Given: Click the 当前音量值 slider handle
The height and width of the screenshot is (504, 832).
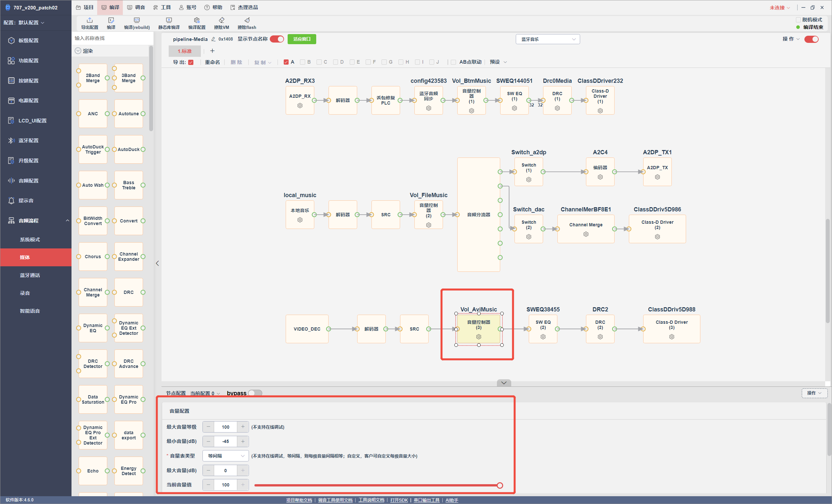Looking at the screenshot, I should point(500,485).
